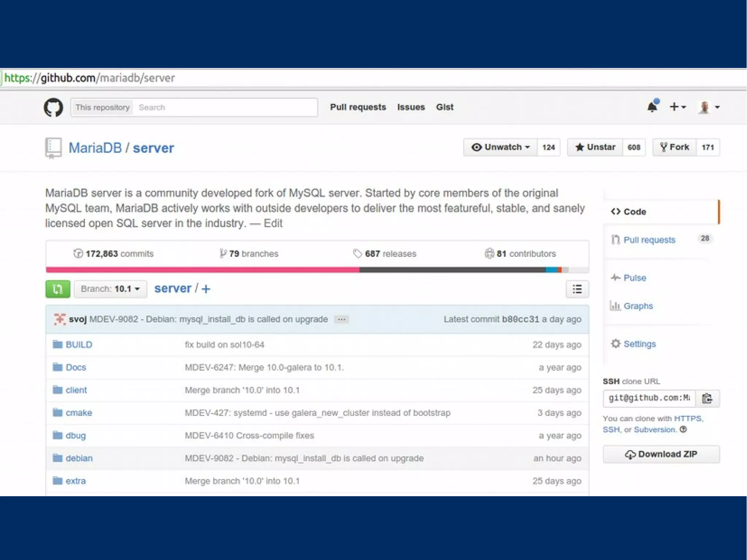Expand the plus create-new menu

coord(677,107)
